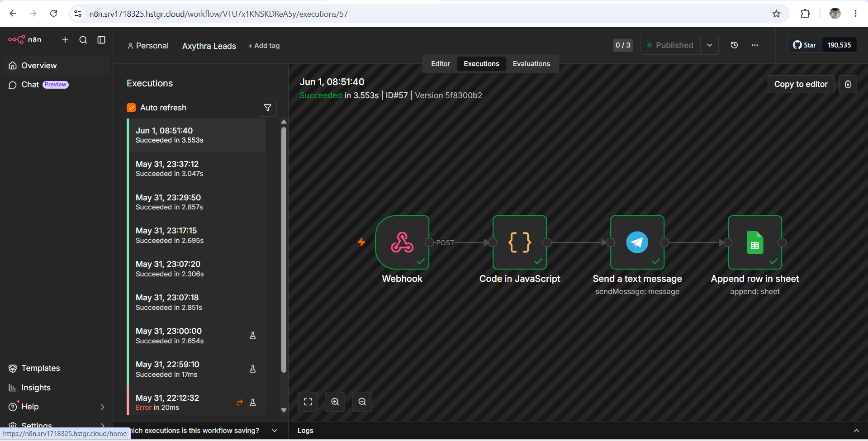Viewport: 868px width, 441px height.
Task: Click scroll down arrow of executions list
Action: tap(284, 410)
